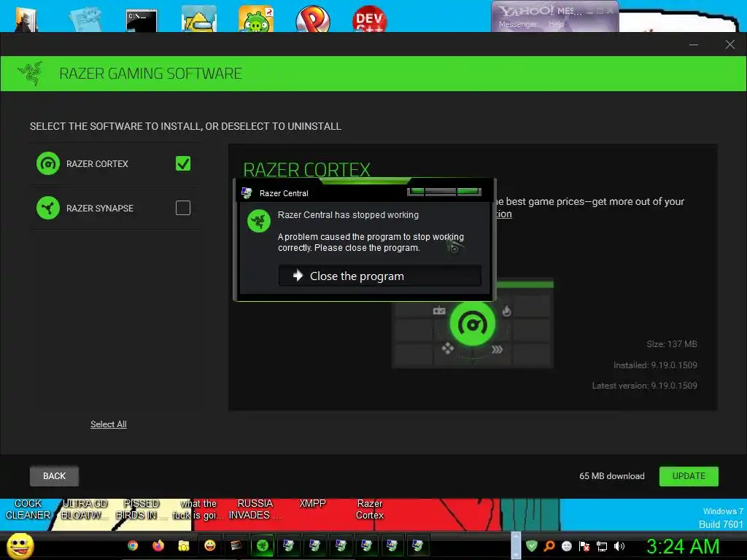Click Close the program in crash dialog
The height and width of the screenshot is (560, 747).
[x=379, y=276]
